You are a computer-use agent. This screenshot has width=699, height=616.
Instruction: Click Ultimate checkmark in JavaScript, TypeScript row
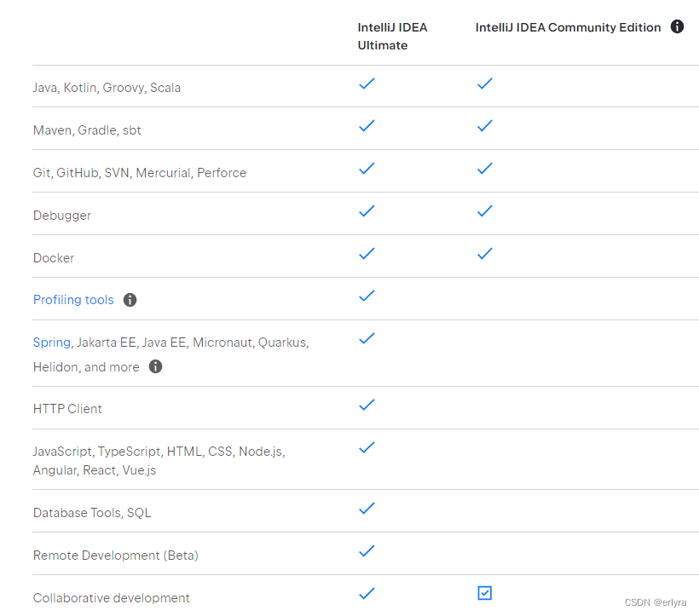(367, 447)
